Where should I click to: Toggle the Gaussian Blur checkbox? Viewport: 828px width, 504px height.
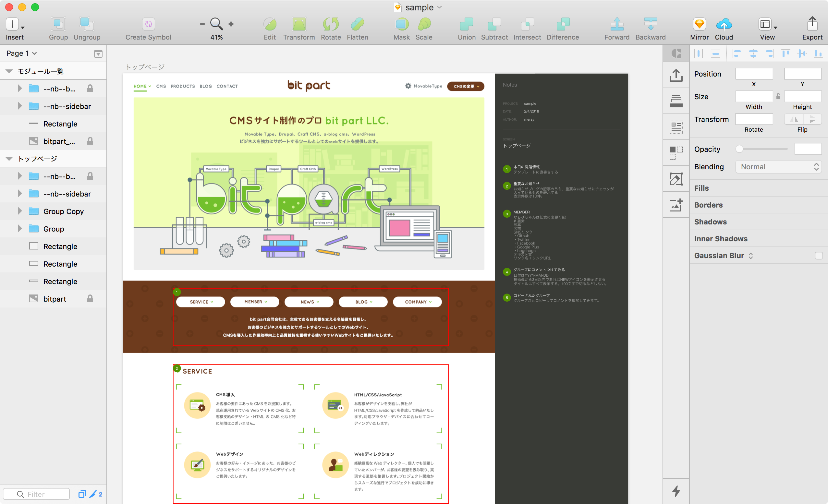(x=818, y=256)
